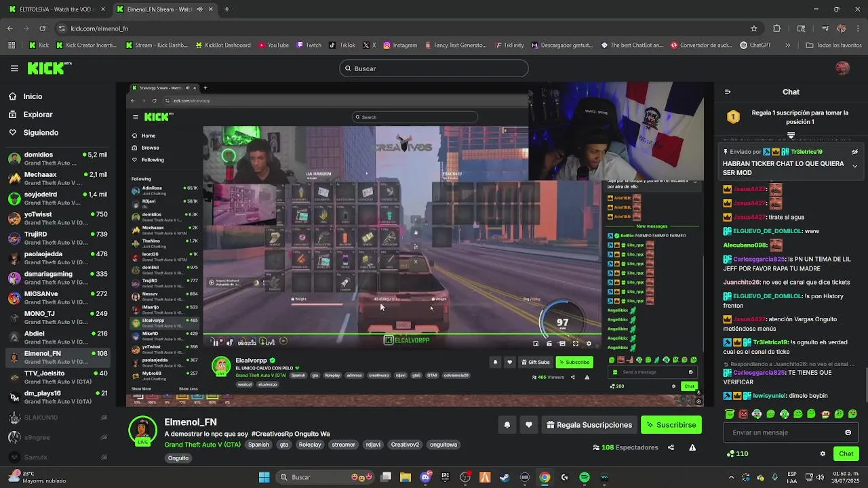Show more bookmarks with double chevron
The image size is (868, 488).
787,45
